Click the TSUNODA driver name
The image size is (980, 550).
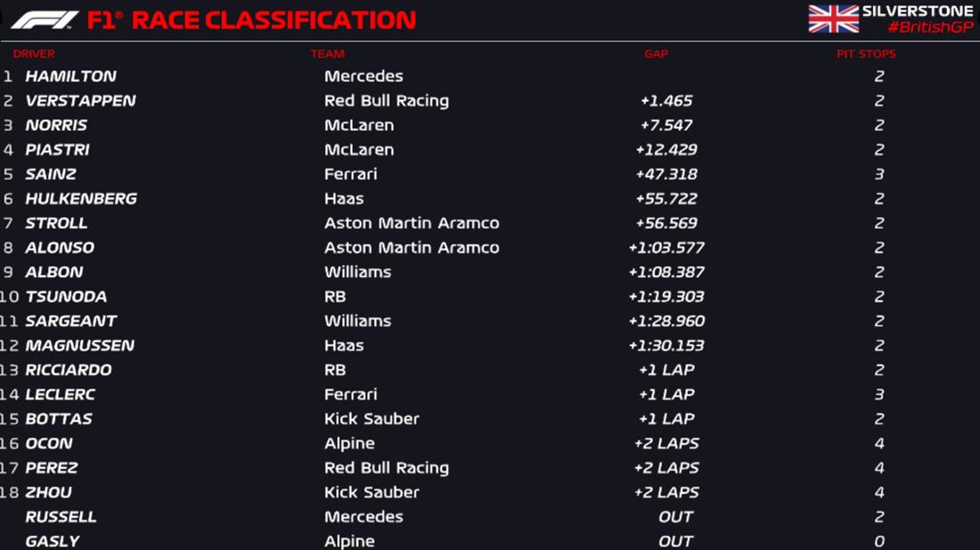(x=66, y=297)
